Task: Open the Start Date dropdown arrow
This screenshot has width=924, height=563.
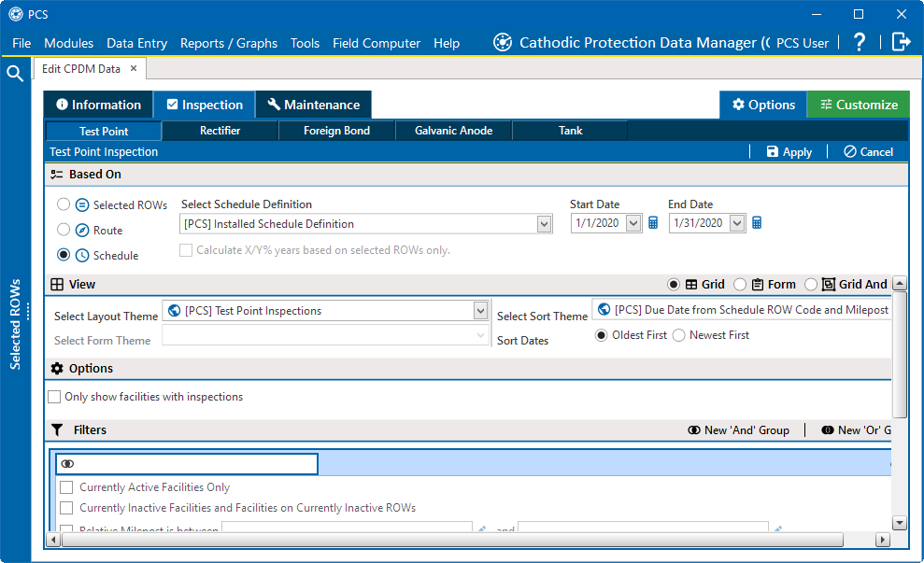Action: 633,223
